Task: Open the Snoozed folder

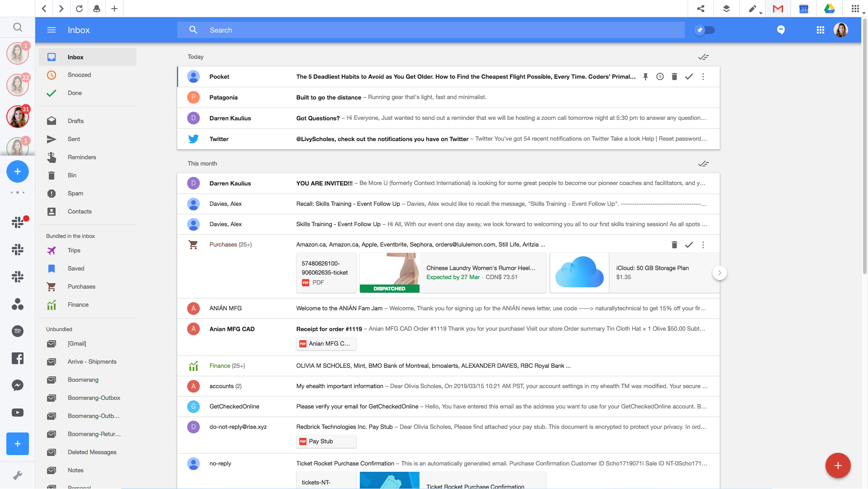Action: 88,75
